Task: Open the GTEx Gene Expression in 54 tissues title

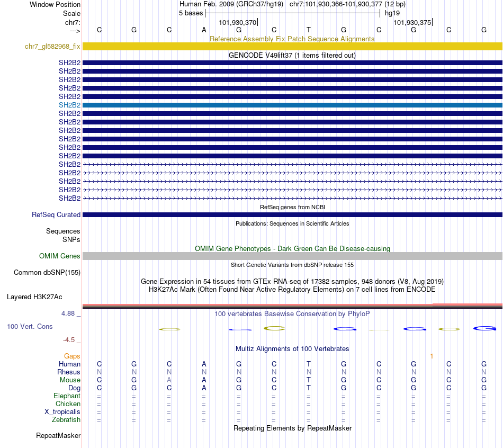Action: tap(292, 281)
